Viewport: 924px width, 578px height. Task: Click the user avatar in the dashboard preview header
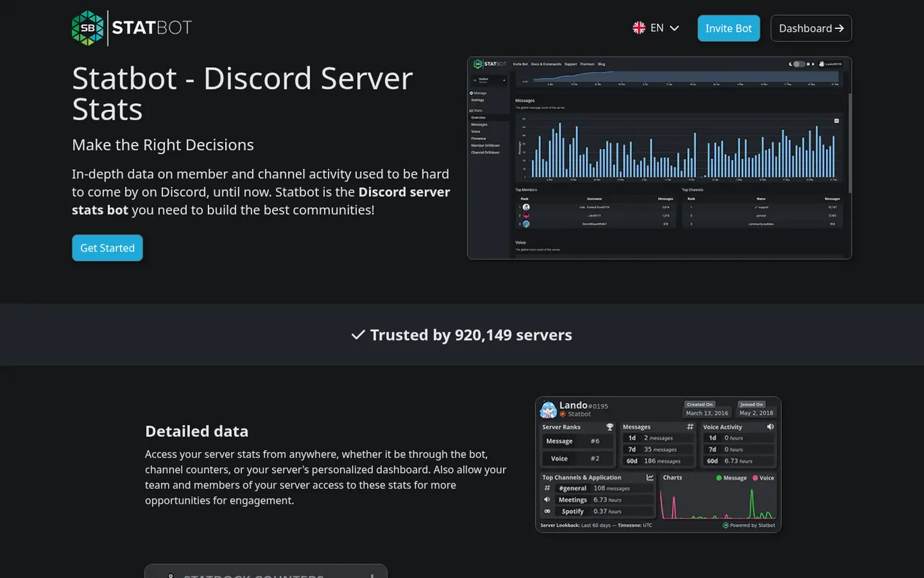point(821,64)
